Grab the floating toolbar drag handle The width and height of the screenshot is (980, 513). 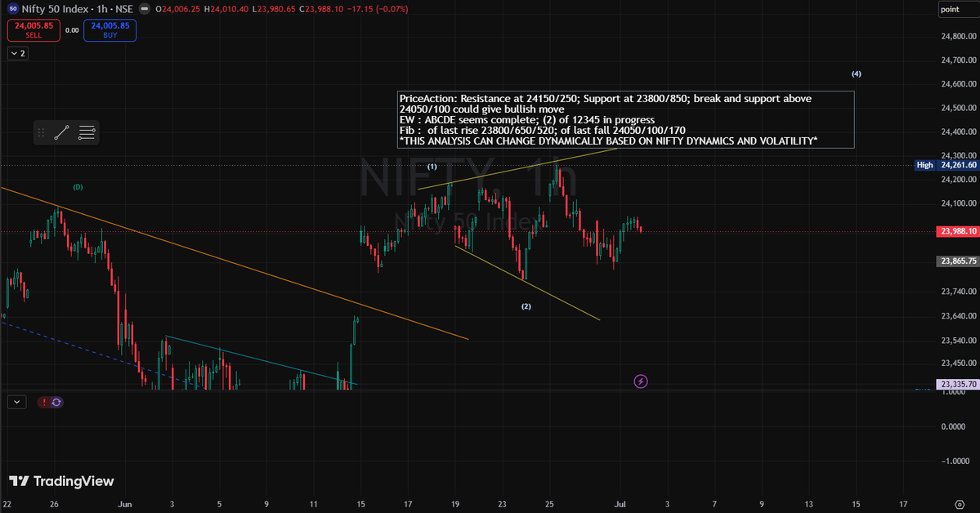41,132
